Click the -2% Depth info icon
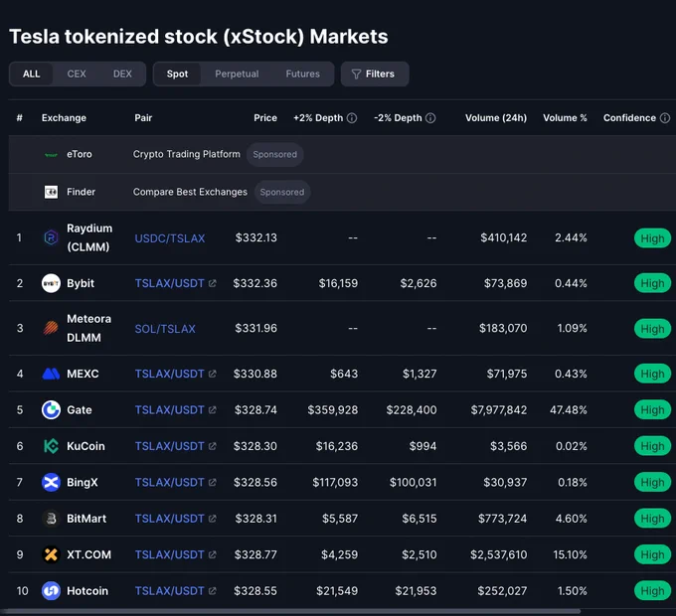676x616 pixels. coord(430,118)
